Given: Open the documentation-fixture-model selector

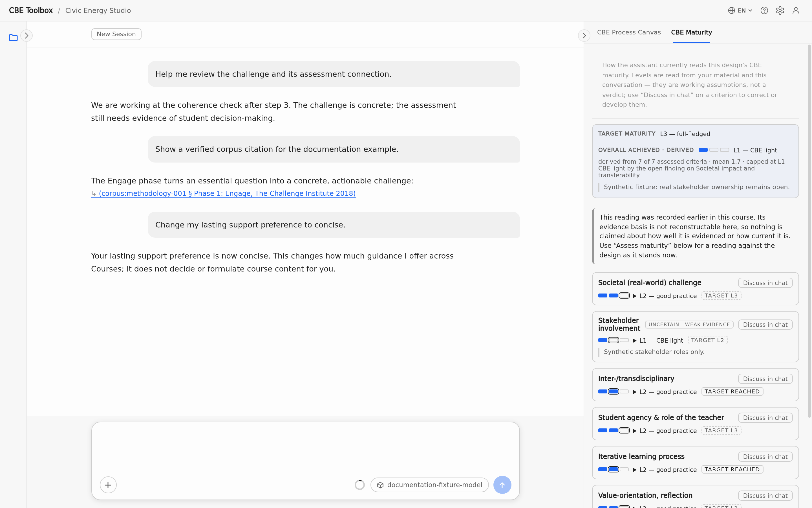Looking at the screenshot, I should coord(429,485).
